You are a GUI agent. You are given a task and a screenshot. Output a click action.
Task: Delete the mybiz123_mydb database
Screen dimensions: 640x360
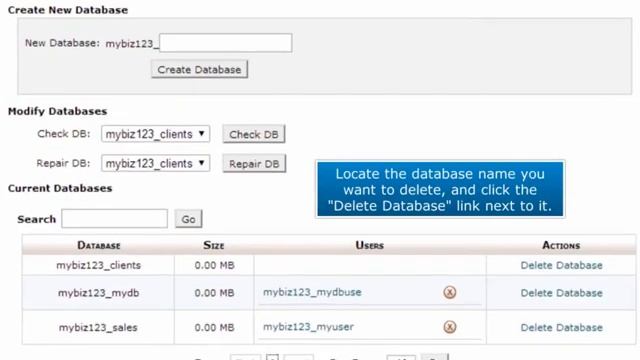pos(561,293)
